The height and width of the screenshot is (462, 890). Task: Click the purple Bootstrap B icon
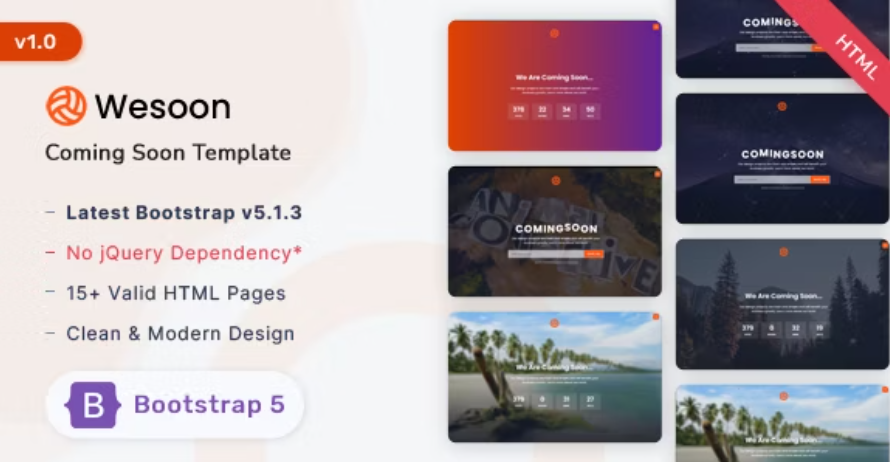pyautogui.click(x=93, y=405)
